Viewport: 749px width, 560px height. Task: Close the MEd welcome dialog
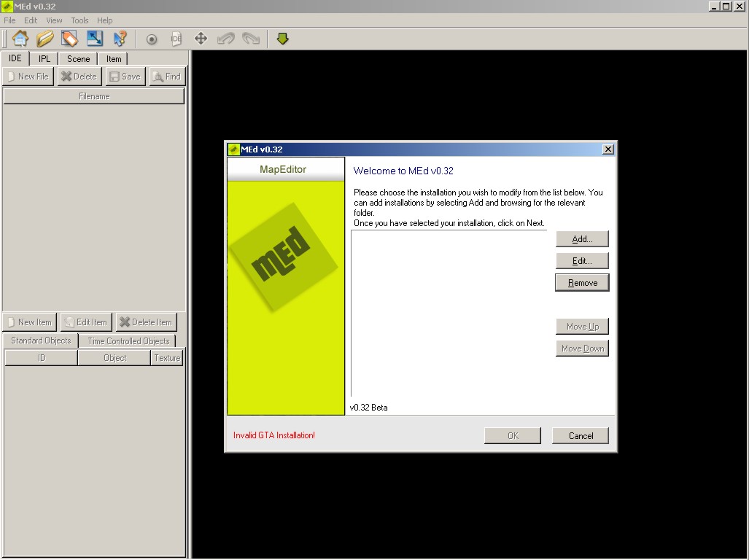tap(608, 149)
